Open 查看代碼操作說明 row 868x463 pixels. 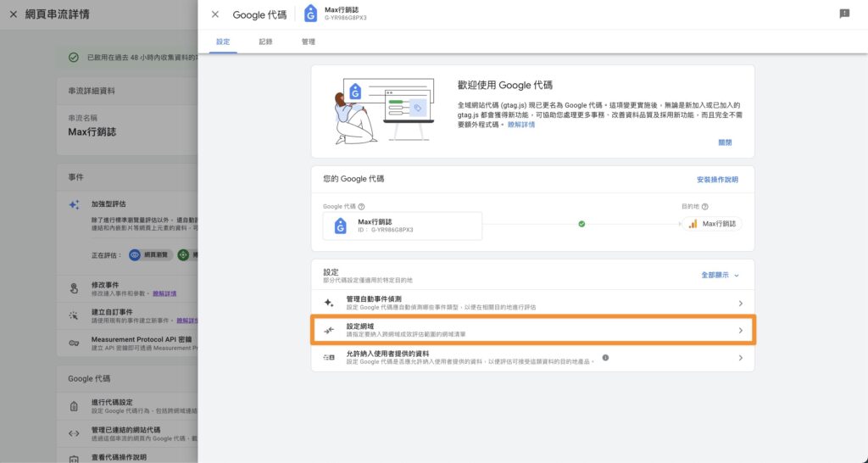pos(127,457)
